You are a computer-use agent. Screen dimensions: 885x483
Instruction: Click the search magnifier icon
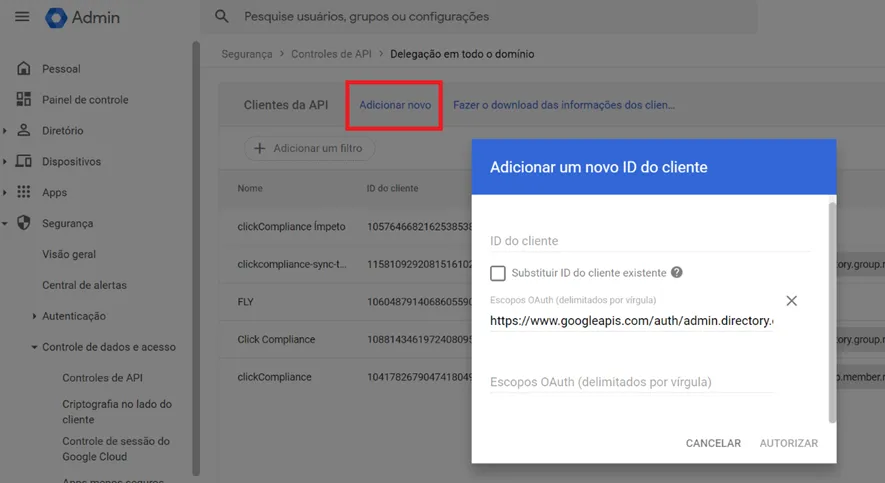coord(222,16)
